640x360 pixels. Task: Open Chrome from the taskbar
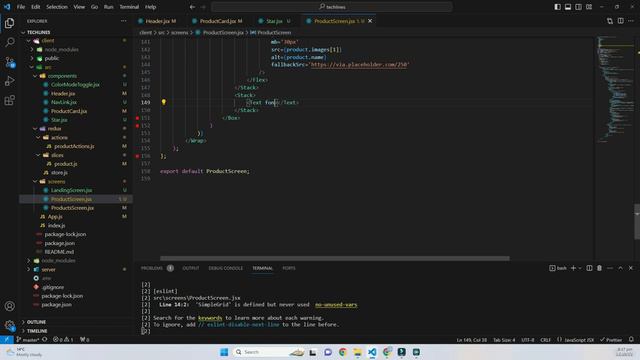click(x=342, y=352)
